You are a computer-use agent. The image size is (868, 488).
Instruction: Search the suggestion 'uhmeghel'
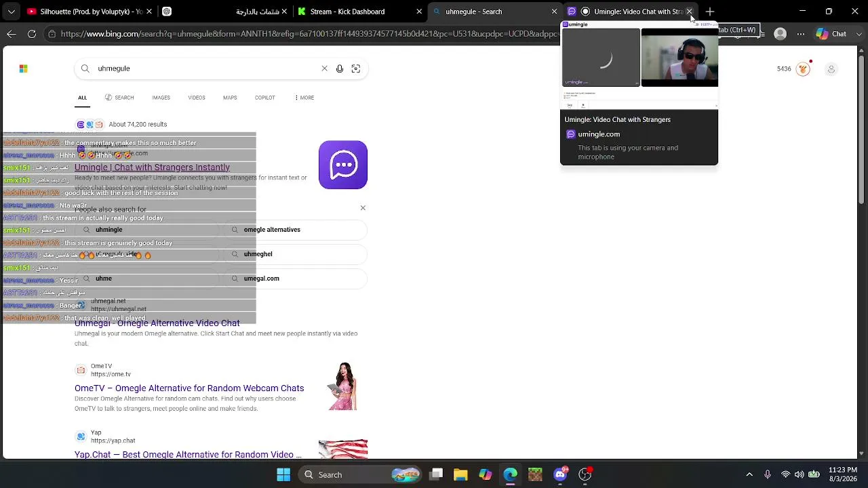(295, 254)
